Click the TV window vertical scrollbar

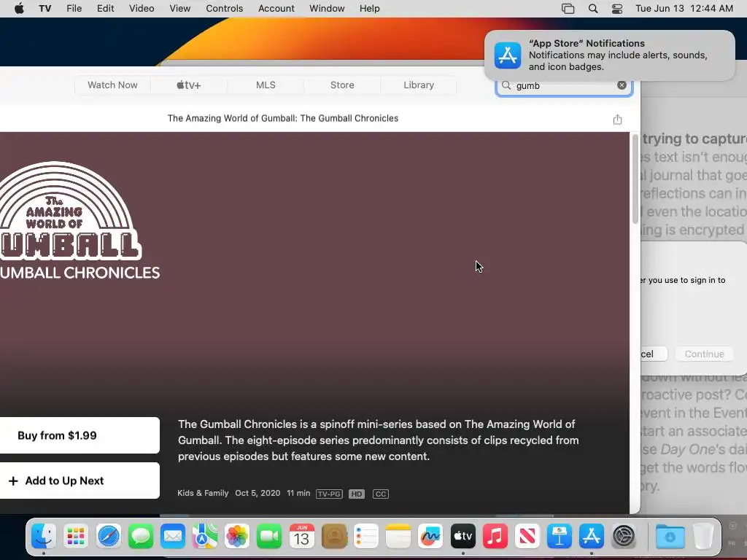coord(635,179)
